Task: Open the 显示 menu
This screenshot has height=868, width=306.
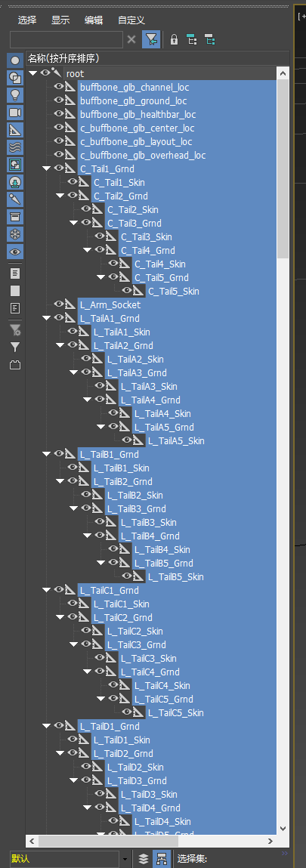Action: coord(60,20)
